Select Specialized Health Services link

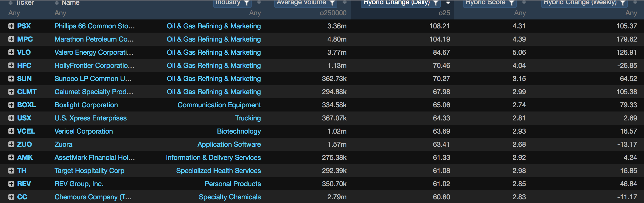tap(219, 171)
